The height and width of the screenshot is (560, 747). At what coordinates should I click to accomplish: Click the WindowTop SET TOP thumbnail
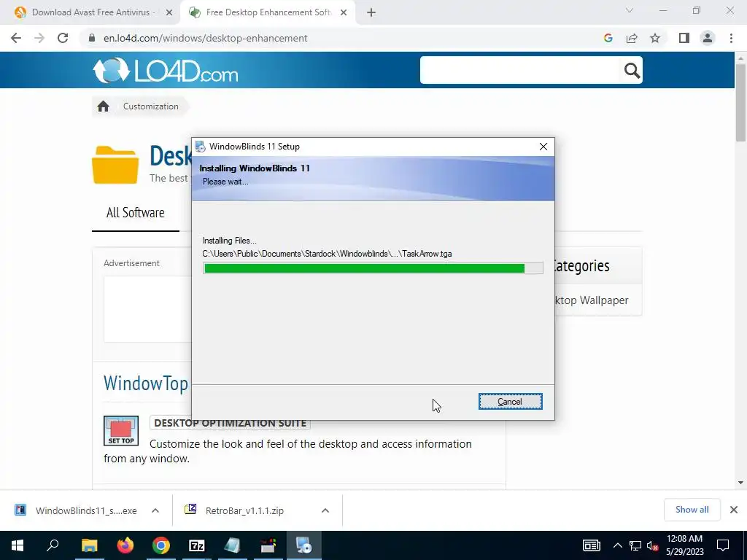tap(121, 431)
